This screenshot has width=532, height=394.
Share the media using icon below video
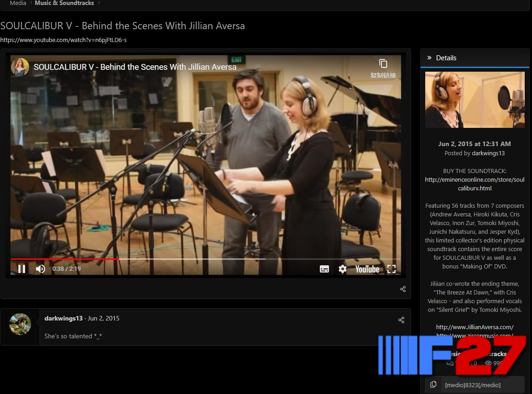(403, 289)
